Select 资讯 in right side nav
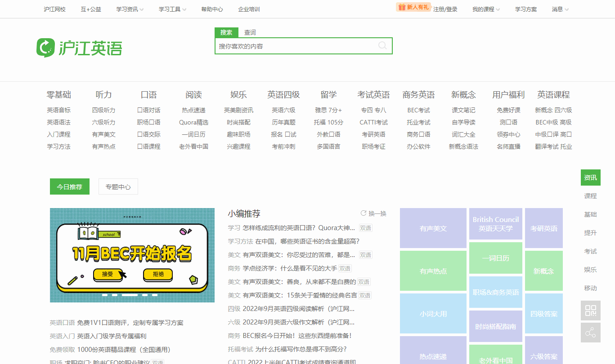This screenshot has width=615, height=364. [x=590, y=178]
